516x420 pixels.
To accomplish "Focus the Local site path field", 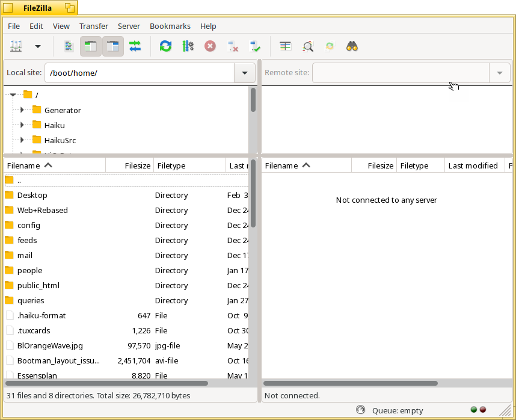I will 140,73.
